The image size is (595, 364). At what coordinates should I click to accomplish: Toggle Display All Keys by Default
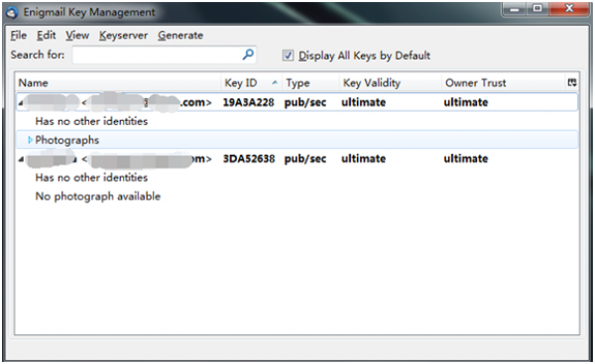tap(288, 56)
